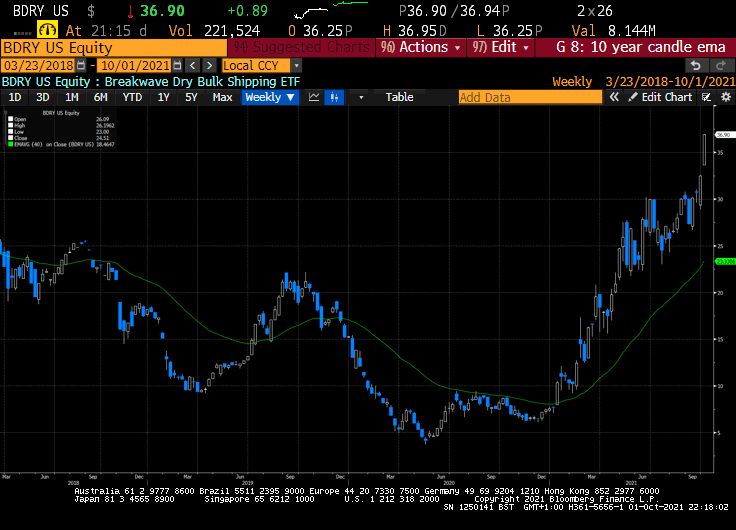Click the Breakwave Dry Bulk Shipping ETF title

pyautogui.click(x=202, y=82)
